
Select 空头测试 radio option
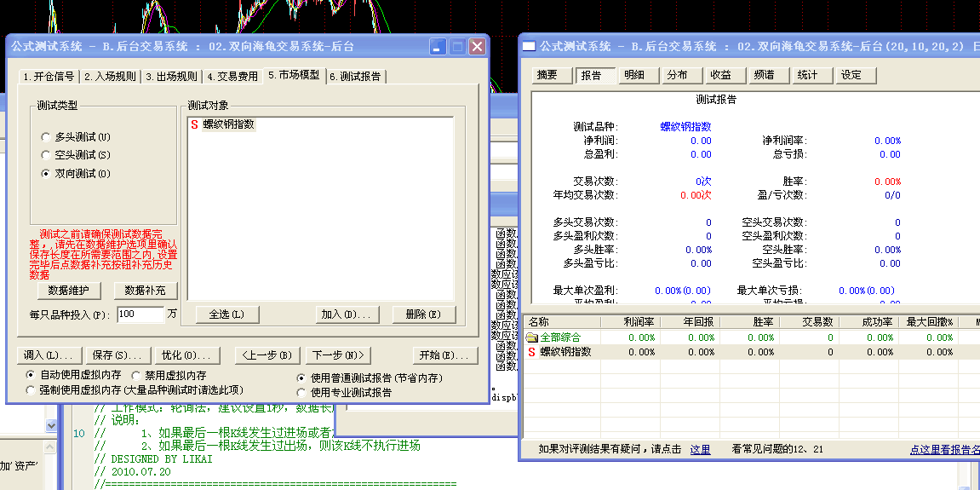click(x=46, y=155)
